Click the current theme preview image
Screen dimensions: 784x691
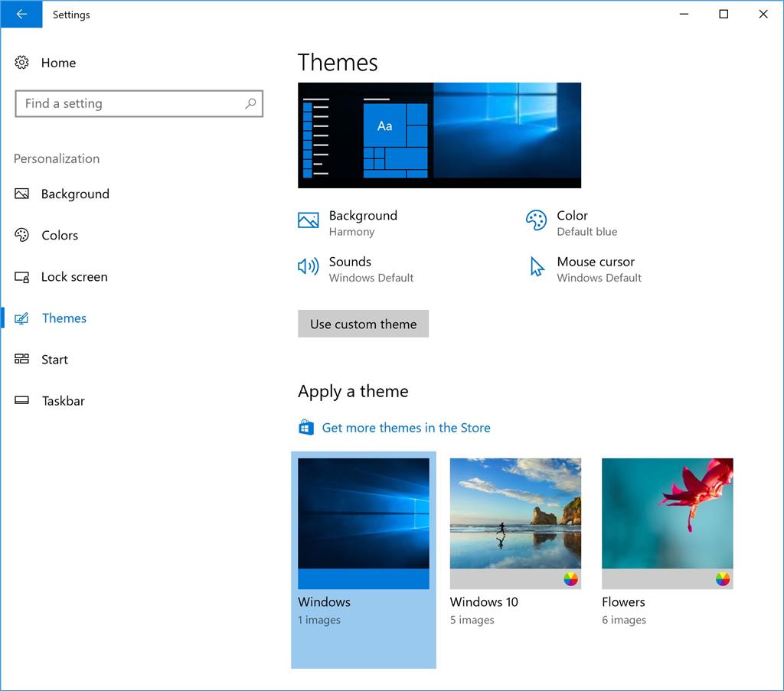coord(439,135)
